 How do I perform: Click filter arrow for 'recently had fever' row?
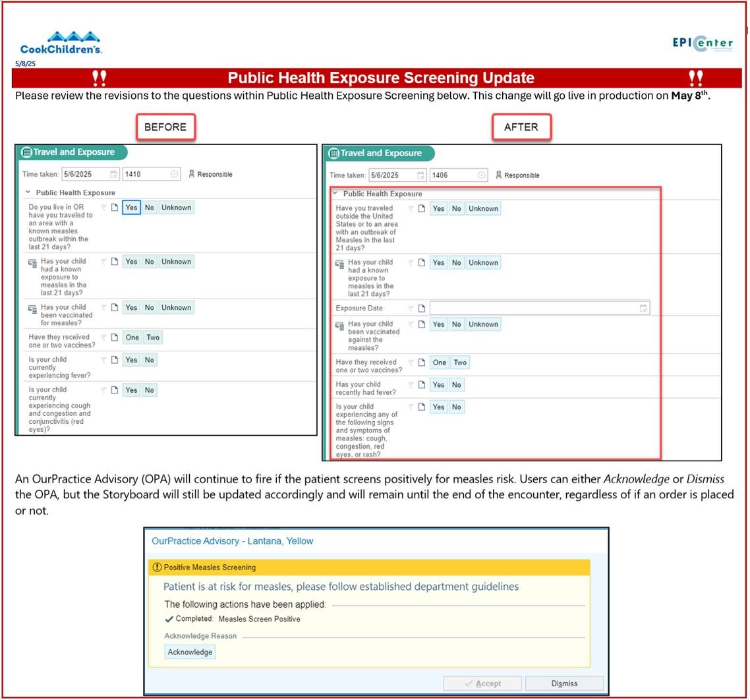click(411, 385)
